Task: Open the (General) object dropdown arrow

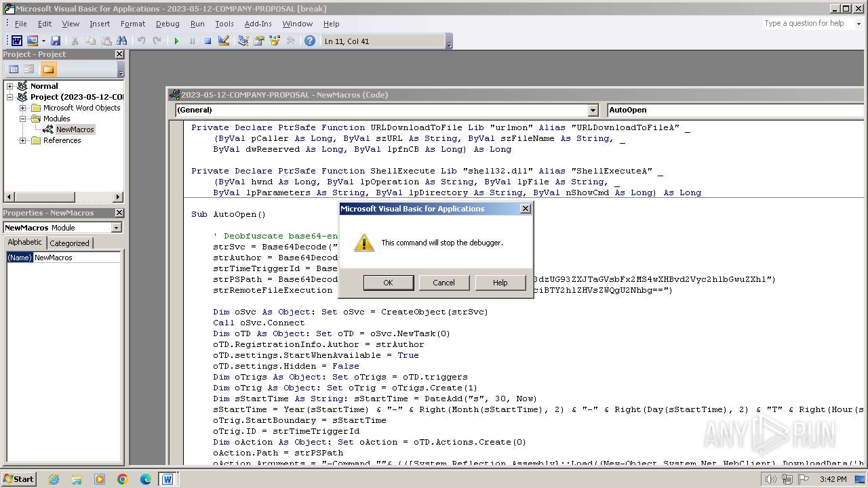Action: (593, 110)
